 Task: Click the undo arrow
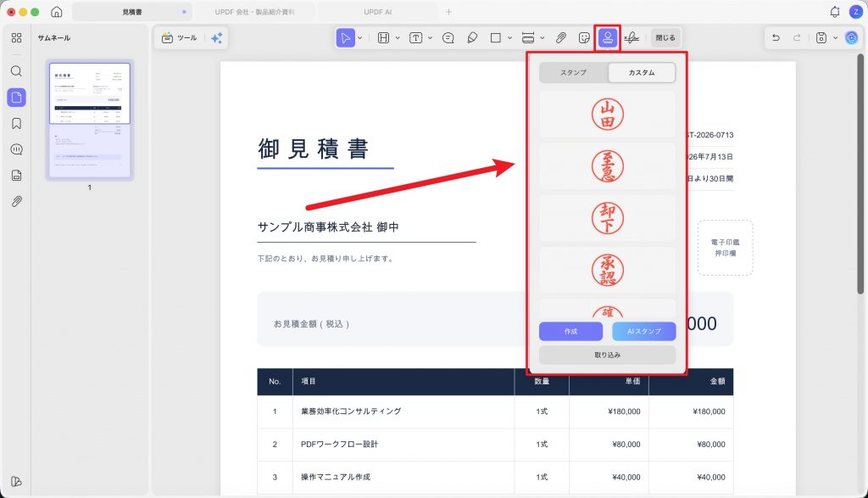[776, 37]
